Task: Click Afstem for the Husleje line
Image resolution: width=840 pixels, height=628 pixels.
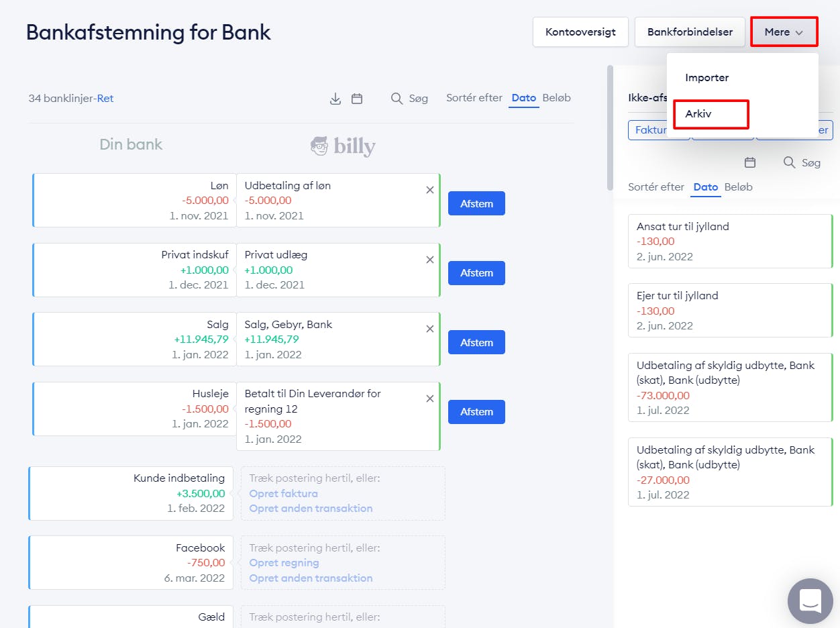Action: point(476,412)
